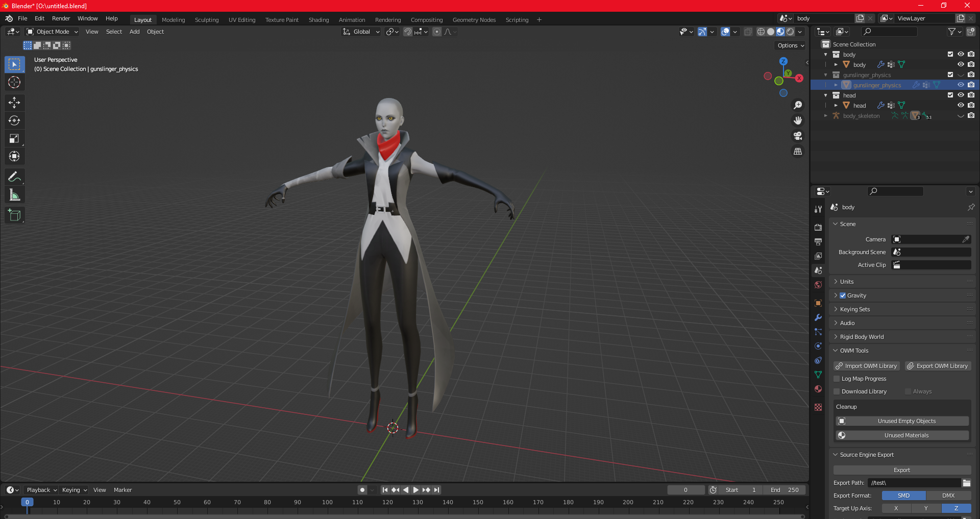Open the viewport Options dropdown
Viewport: 980px width, 519px height.
791,45
